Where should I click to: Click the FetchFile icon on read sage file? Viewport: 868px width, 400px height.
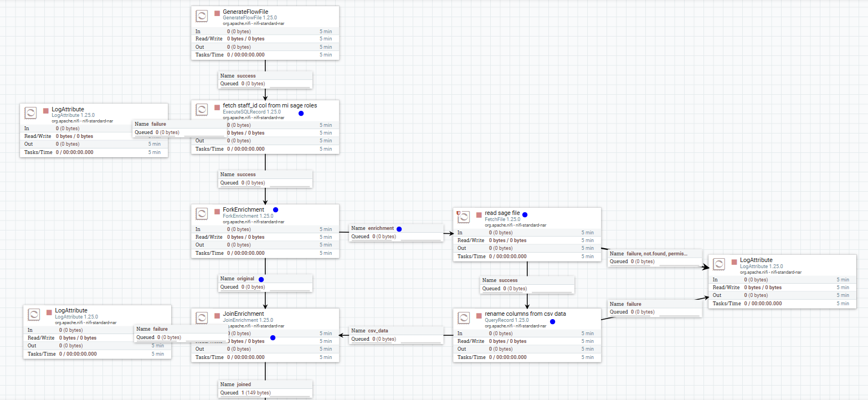pos(464,217)
